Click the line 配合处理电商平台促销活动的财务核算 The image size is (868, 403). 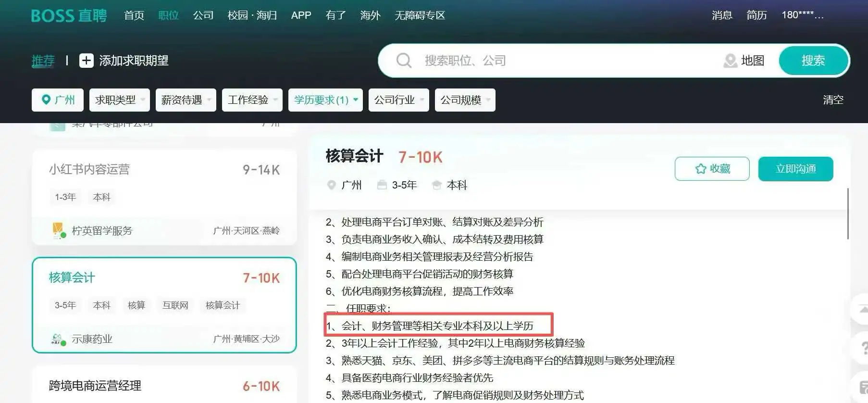pyautogui.click(x=420, y=274)
